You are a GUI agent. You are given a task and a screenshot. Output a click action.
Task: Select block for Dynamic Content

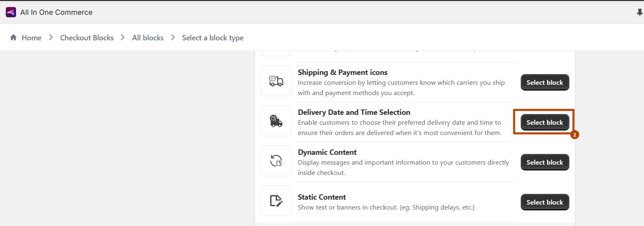pos(545,162)
